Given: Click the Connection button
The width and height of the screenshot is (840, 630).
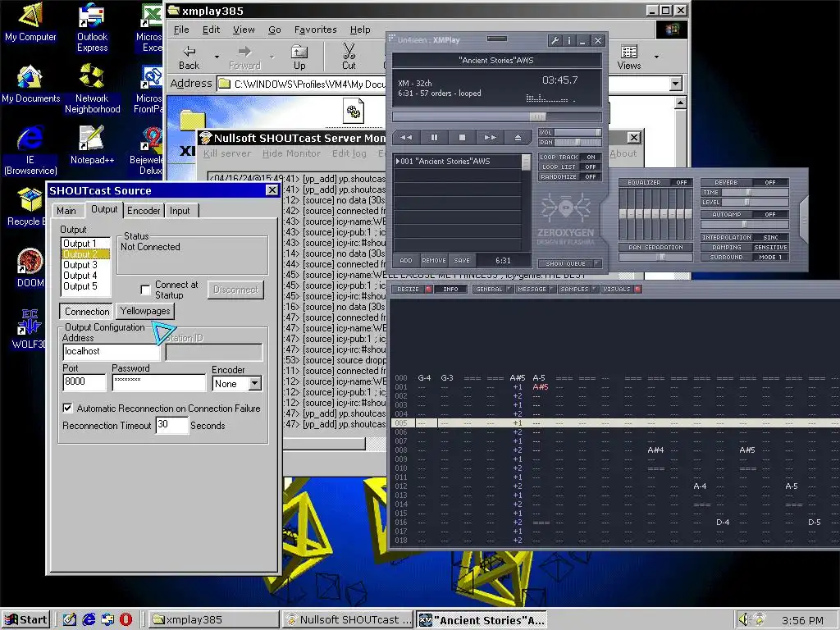Looking at the screenshot, I should click(x=87, y=311).
